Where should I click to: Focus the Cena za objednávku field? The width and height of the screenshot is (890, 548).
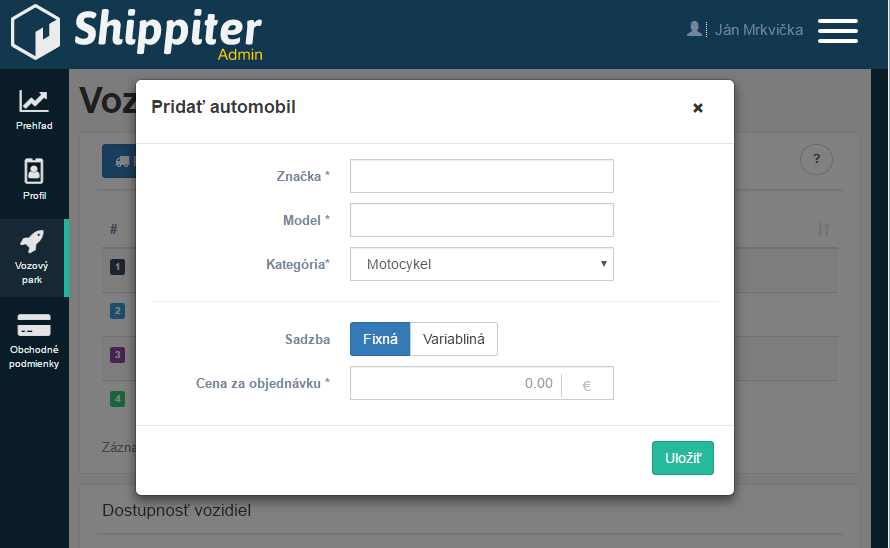pyautogui.click(x=455, y=383)
